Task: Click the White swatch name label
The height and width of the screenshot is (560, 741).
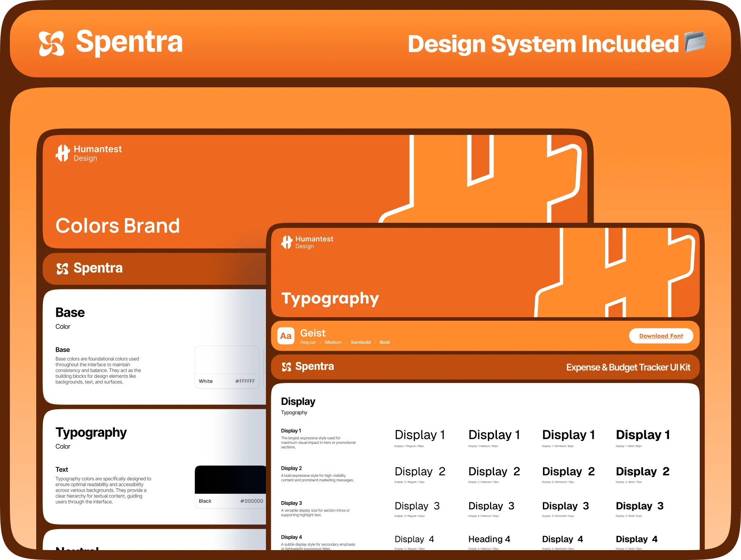Action: 206,381
